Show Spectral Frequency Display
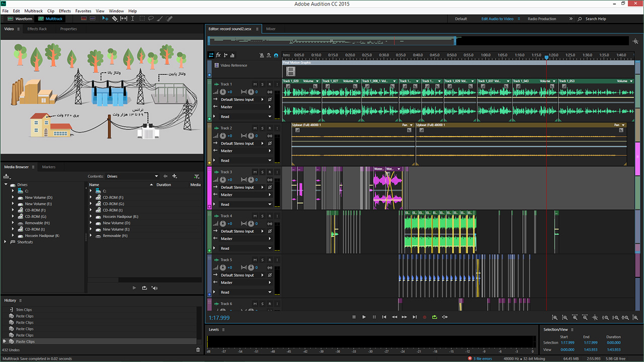Image resolution: width=644 pixels, height=362 pixels. 84,19
